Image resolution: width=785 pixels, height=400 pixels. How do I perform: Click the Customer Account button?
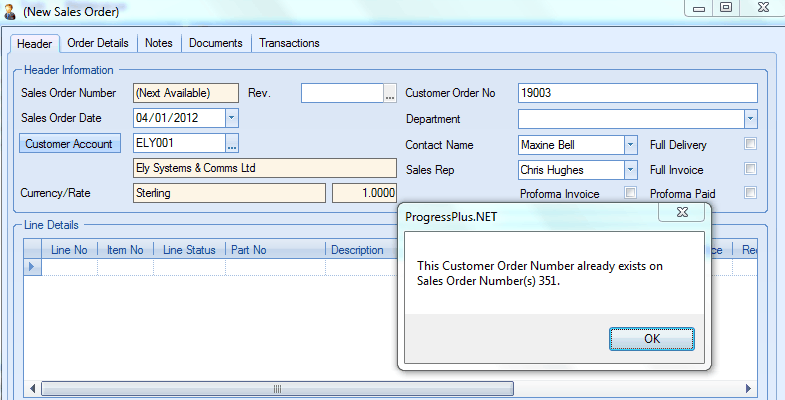(69, 144)
